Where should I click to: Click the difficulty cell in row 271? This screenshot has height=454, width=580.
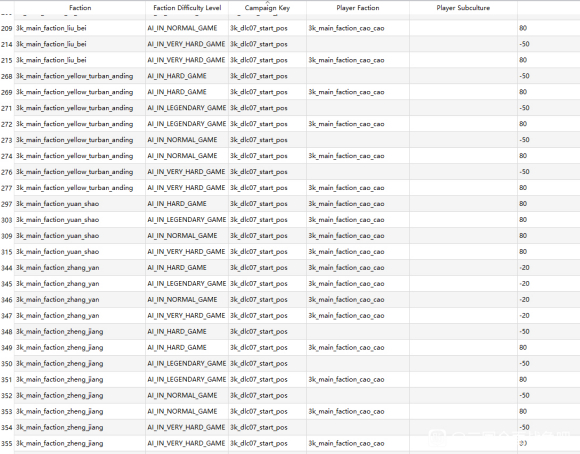click(x=187, y=108)
